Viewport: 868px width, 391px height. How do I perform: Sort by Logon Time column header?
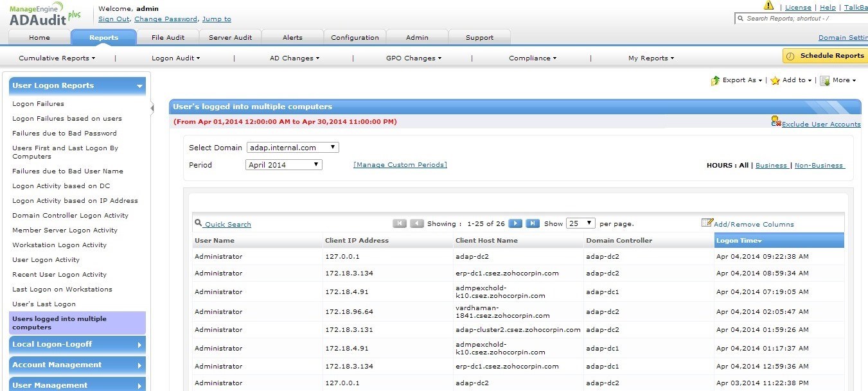[x=779, y=241]
